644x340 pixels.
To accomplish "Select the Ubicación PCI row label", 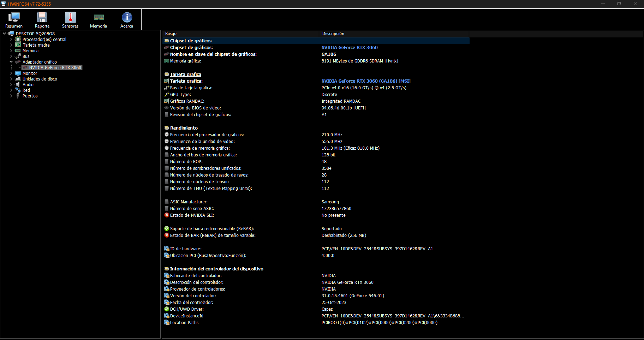I will 208,255.
